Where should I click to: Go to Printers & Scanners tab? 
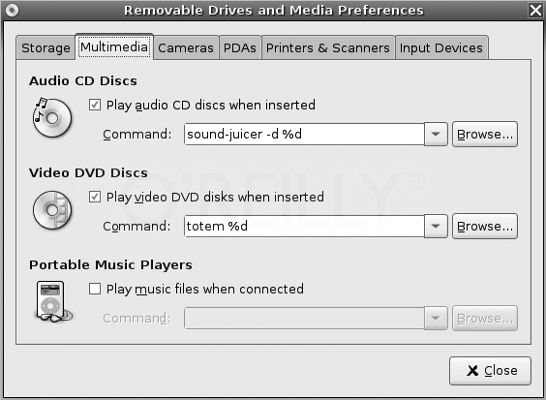(328, 48)
